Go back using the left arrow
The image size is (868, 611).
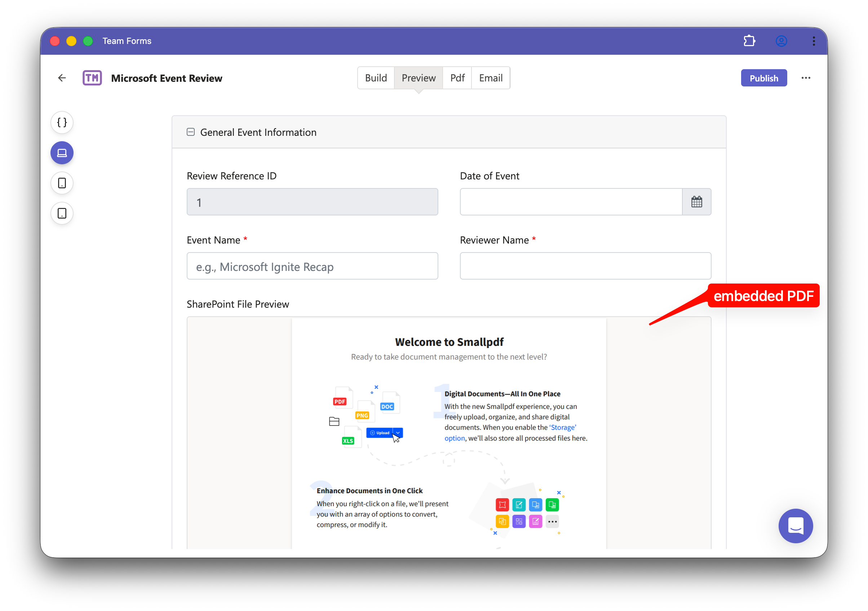(62, 78)
